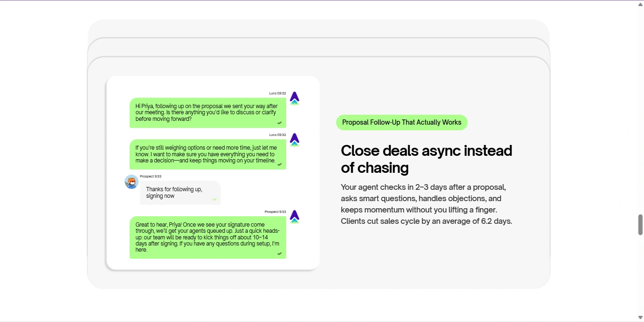Click the 'Thanks for following up, signing now' reply
644x322 pixels.
pos(180,193)
